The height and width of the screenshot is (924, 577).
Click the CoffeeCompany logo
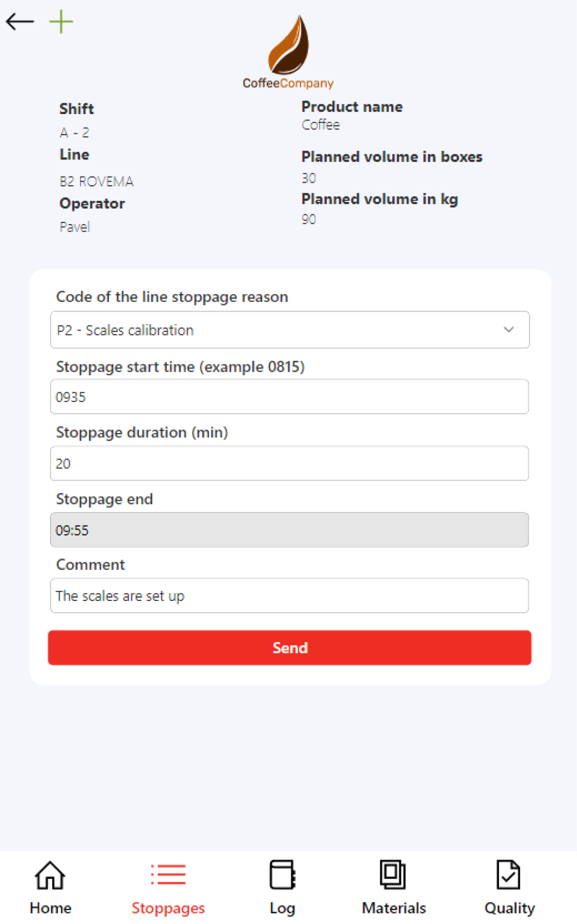point(288,49)
